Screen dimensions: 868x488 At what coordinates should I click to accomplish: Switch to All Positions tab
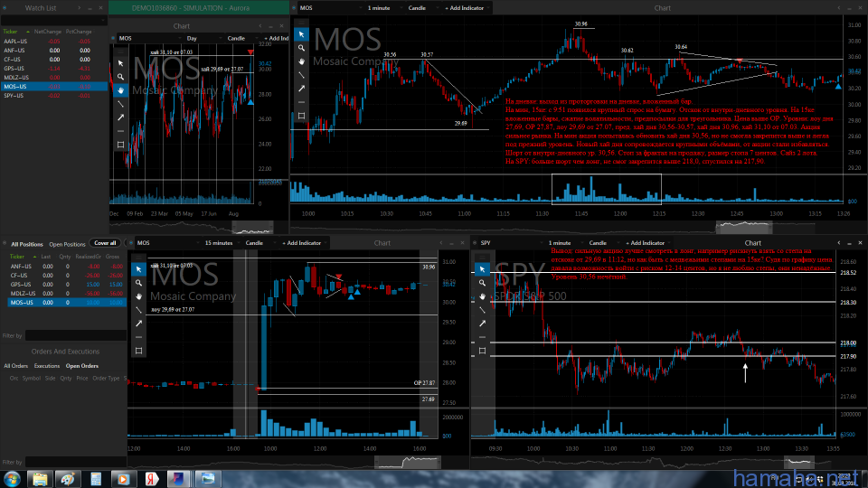26,244
